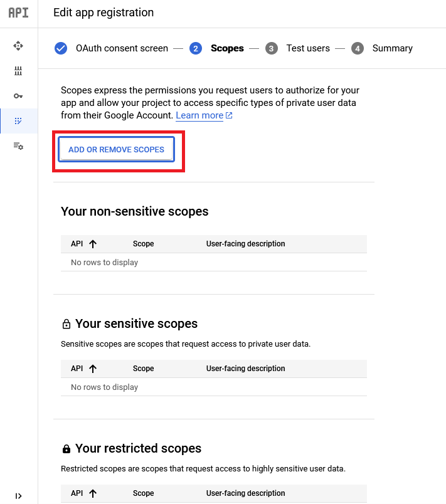The height and width of the screenshot is (504, 446).
Task: Sort non-sensitive scopes by API column
Action: pyautogui.click(x=77, y=244)
